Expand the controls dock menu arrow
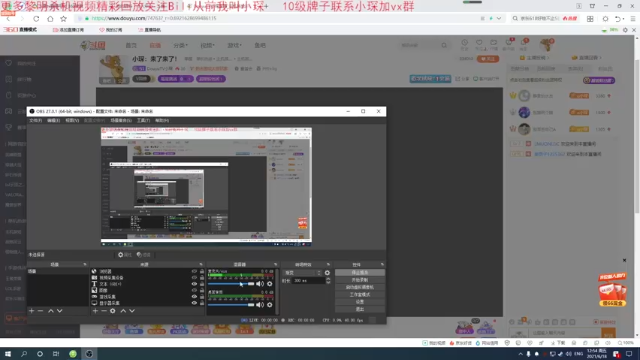This screenshot has height=360, width=640. (382, 264)
